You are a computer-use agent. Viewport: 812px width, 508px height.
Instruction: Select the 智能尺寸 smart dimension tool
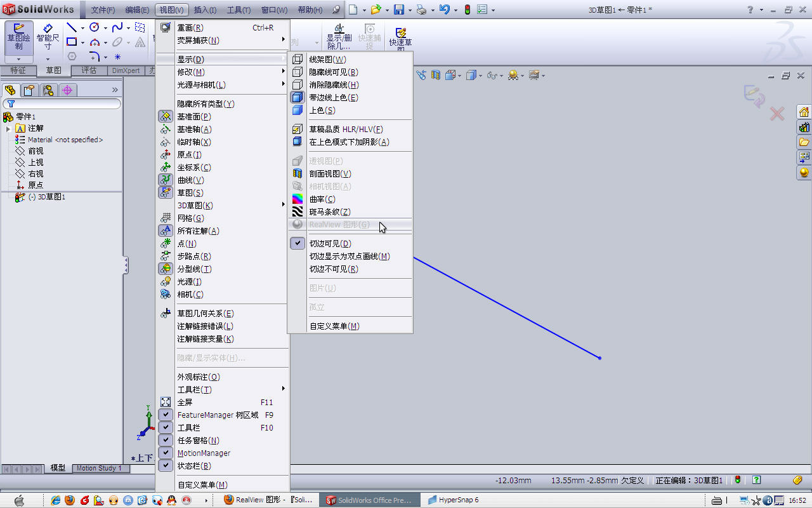[48, 37]
